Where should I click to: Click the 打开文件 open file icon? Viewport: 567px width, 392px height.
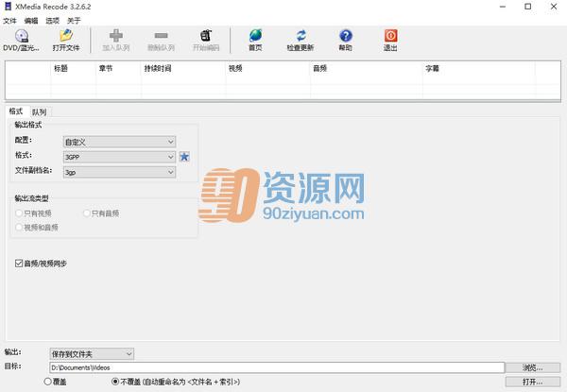tap(66, 35)
